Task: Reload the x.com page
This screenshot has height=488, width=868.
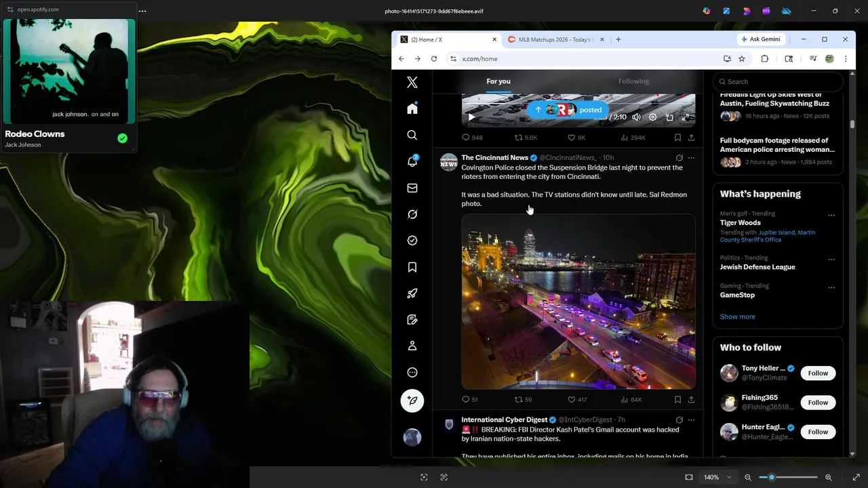Action: coord(434,59)
